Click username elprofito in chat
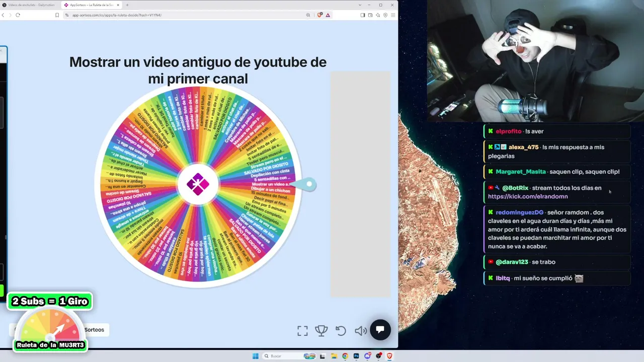This screenshot has width=644, height=362. click(x=508, y=131)
